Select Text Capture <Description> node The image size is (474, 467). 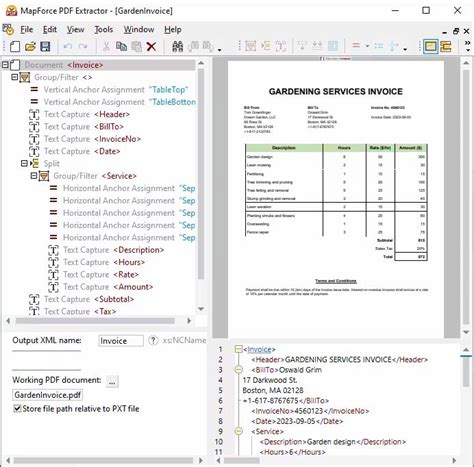pyautogui.click(x=106, y=250)
